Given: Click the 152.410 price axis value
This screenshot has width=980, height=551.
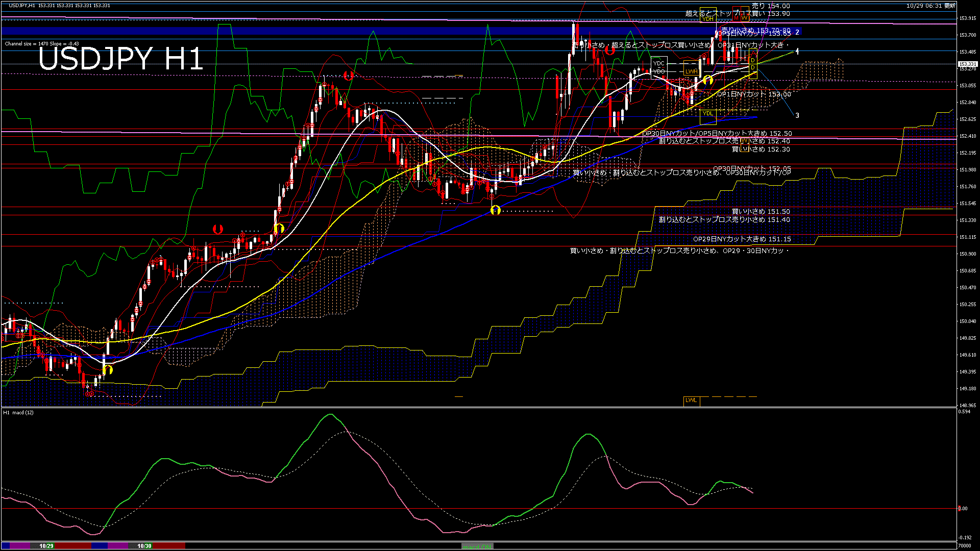Looking at the screenshot, I should [968, 136].
